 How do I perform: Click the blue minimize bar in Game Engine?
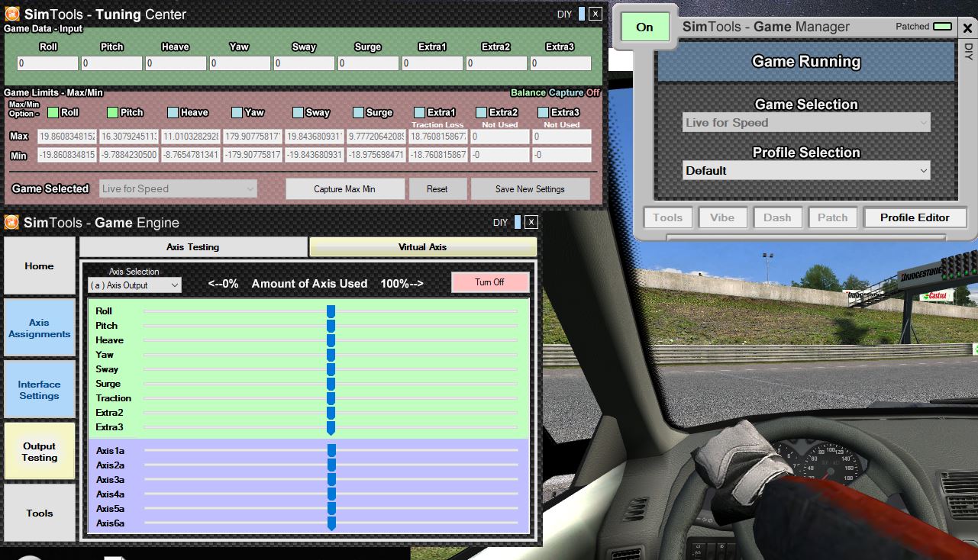tap(518, 223)
